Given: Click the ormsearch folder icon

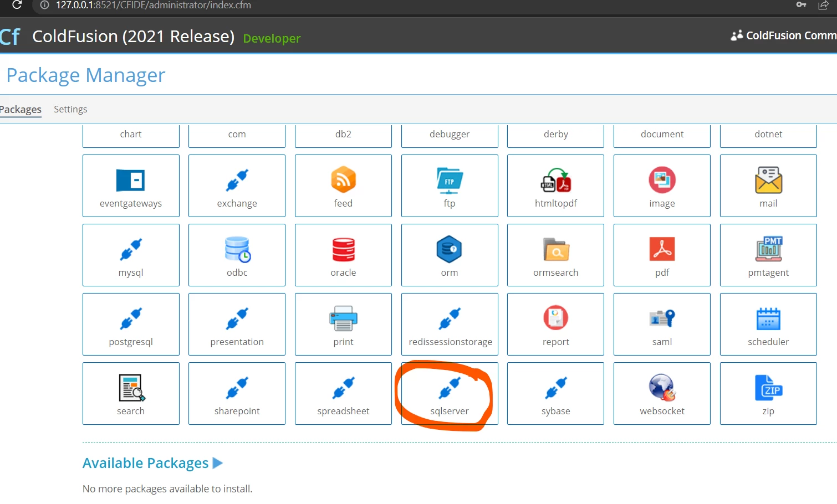Looking at the screenshot, I should [556, 249].
